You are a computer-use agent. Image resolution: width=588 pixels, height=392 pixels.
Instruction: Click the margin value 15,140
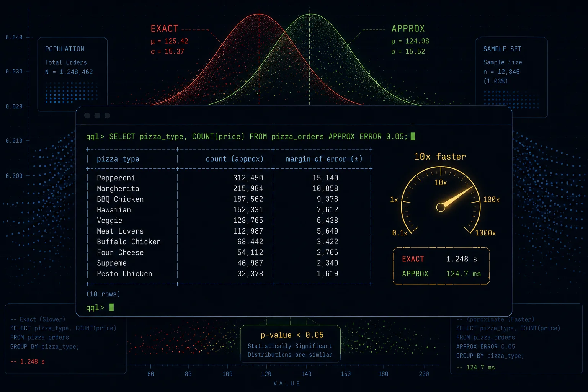[325, 178]
